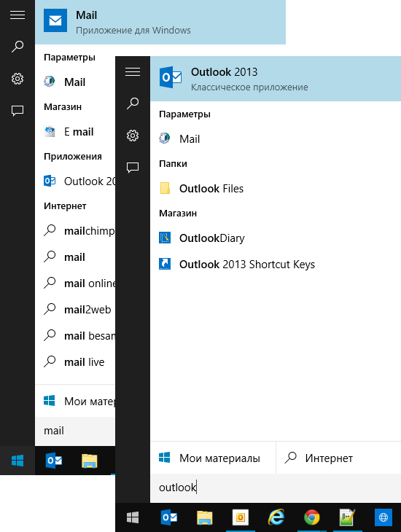Viewport: 401px width, 532px height.
Task: Click the search magnifier icon in the mail search sidebar
Action: click(x=17, y=47)
